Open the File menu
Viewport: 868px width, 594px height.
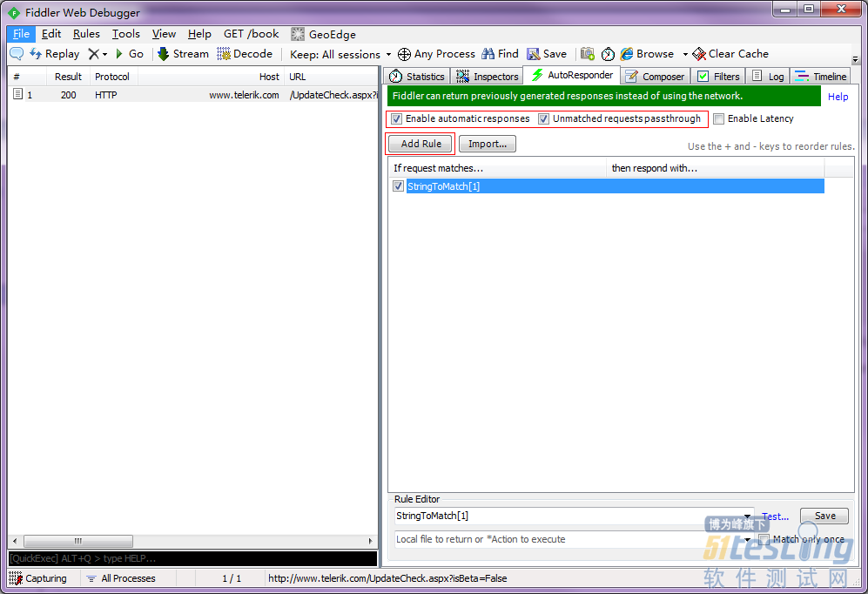pyautogui.click(x=21, y=34)
